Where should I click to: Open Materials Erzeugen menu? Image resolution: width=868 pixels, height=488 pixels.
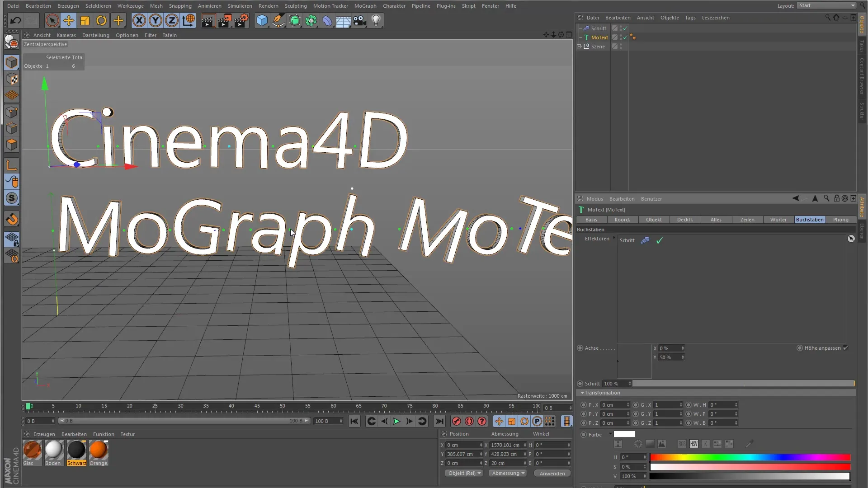(x=44, y=434)
